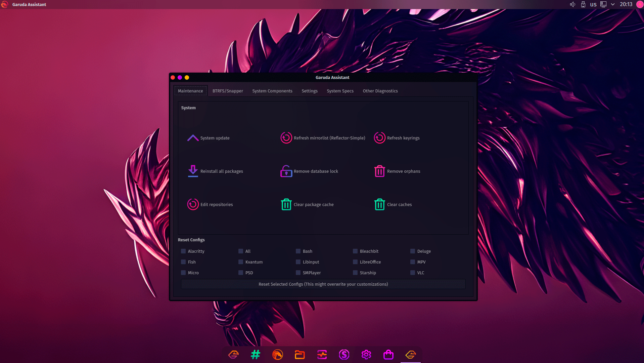Image resolution: width=644 pixels, height=363 pixels.
Task: Open the 20:13 clock in top panel
Action: point(626,4)
